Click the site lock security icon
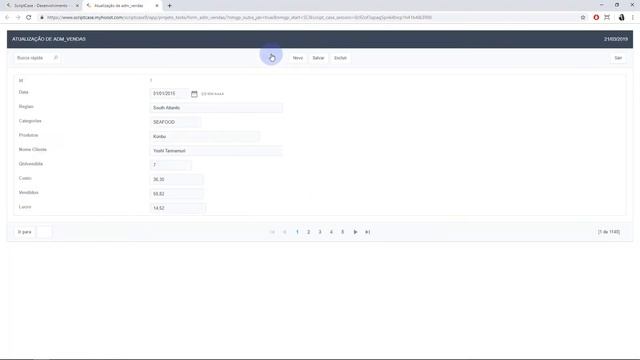 tap(42, 18)
